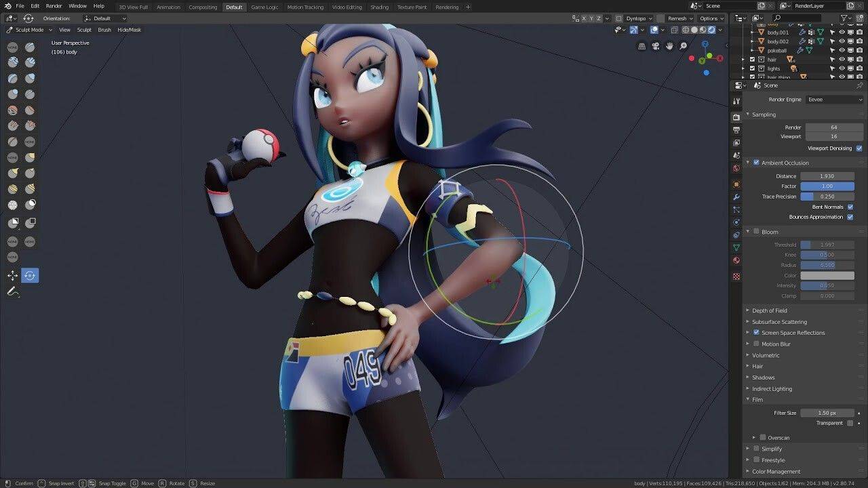Open the Render menu
The width and height of the screenshot is (868, 488).
point(54,6)
